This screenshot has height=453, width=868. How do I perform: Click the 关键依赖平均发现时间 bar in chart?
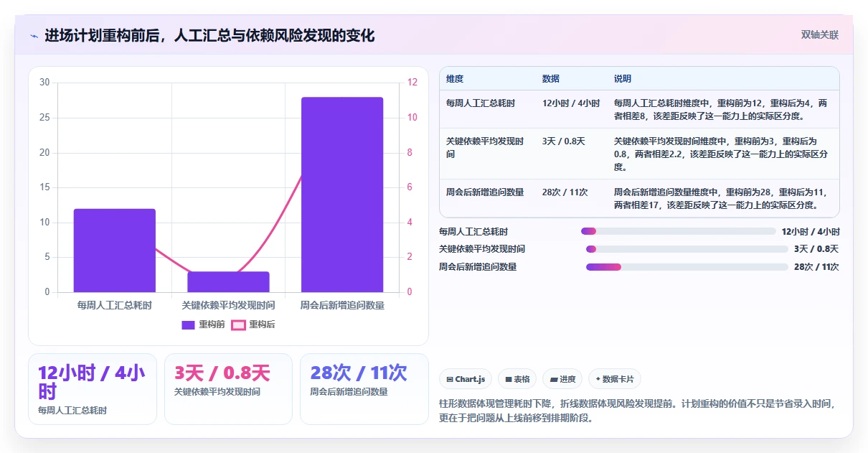point(228,282)
